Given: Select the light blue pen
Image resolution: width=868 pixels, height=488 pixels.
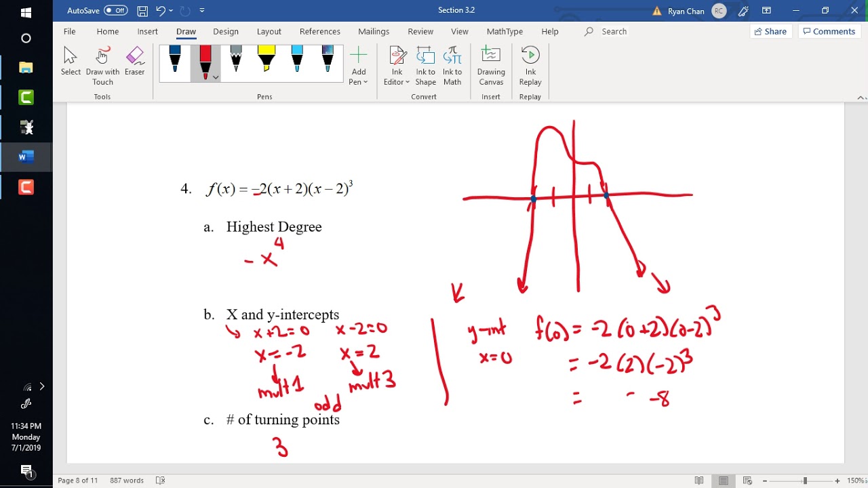Looking at the screenshot, I should [297, 60].
